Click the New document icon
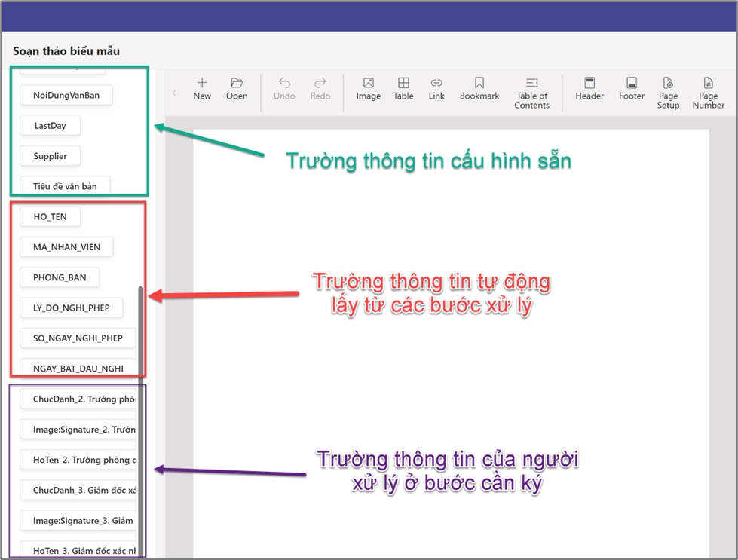 (202, 84)
